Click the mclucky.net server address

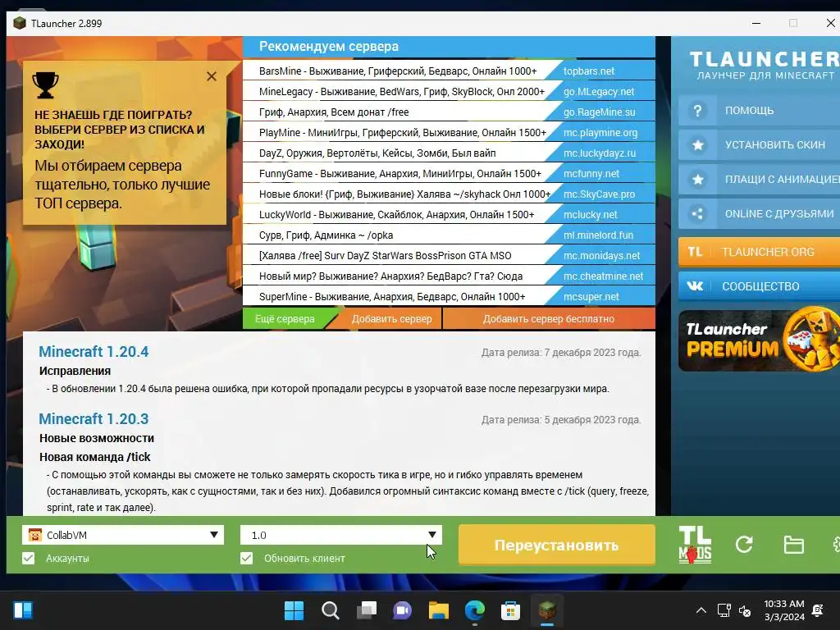(590, 215)
